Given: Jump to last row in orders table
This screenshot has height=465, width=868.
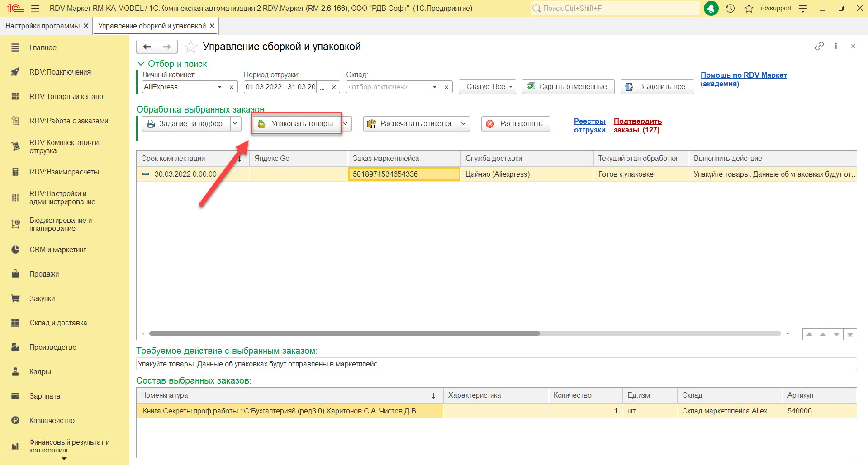Looking at the screenshot, I should [850, 334].
